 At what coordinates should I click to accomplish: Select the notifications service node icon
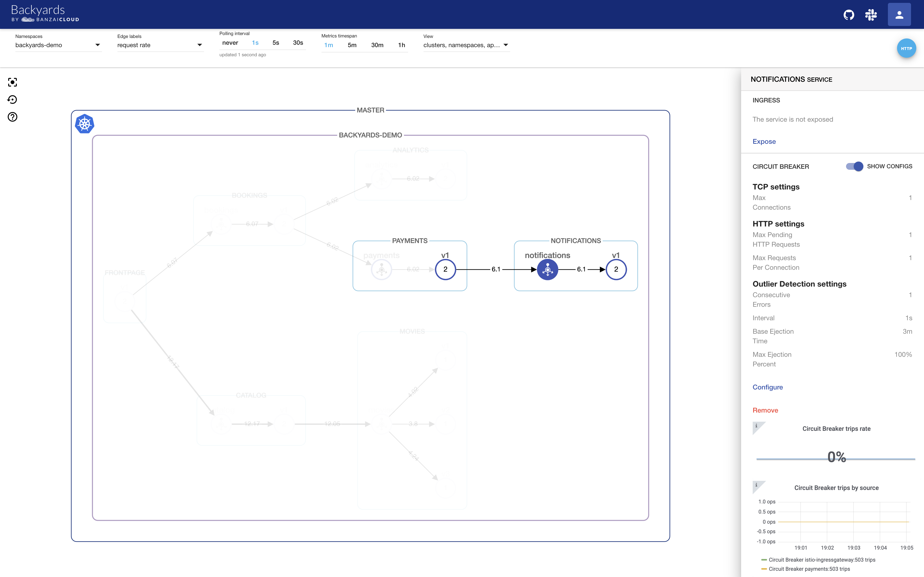pos(547,270)
